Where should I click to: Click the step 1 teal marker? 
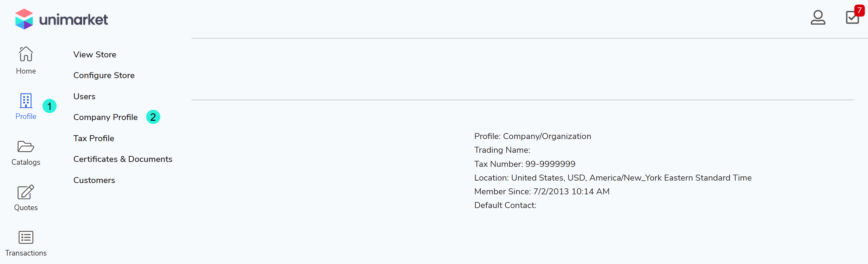(x=50, y=106)
